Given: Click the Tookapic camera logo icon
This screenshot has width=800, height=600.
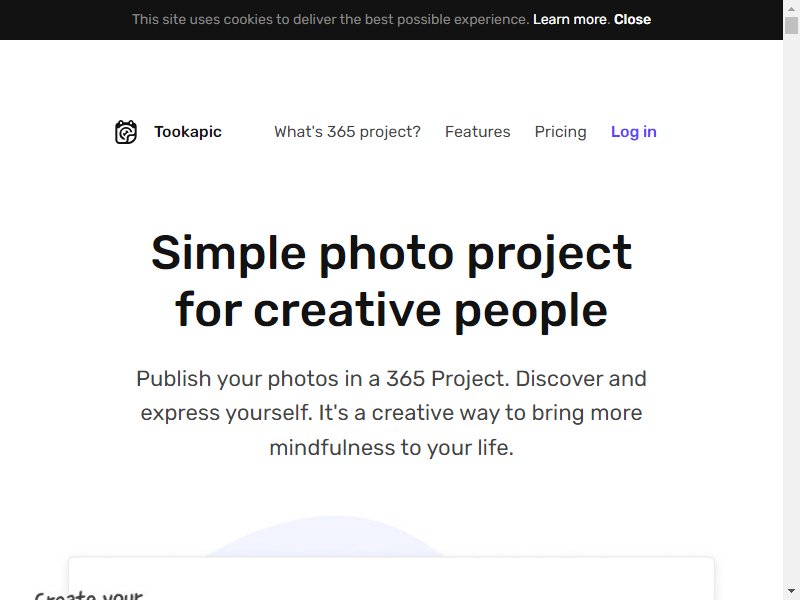Looking at the screenshot, I should point(126,132).
